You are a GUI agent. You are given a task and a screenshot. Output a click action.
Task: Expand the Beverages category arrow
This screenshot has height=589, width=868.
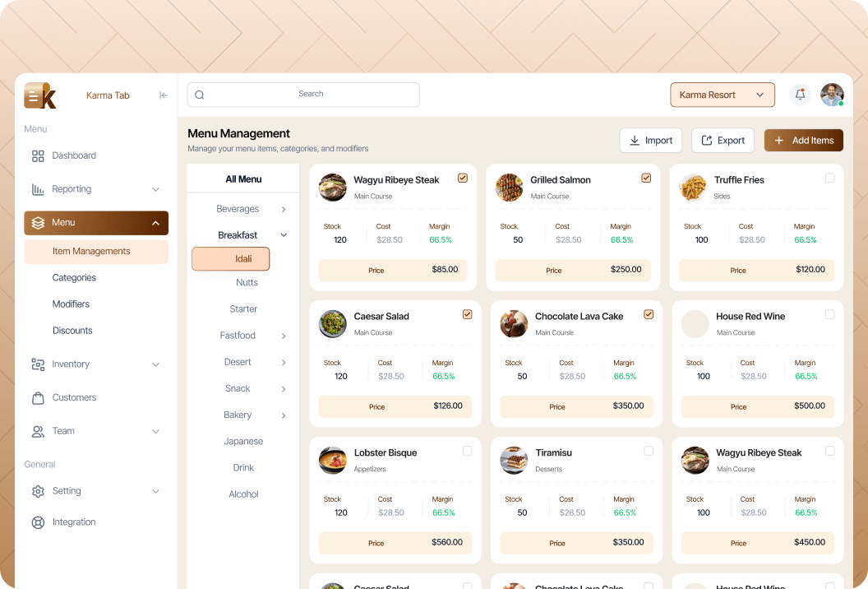click(x=284, y=210)
